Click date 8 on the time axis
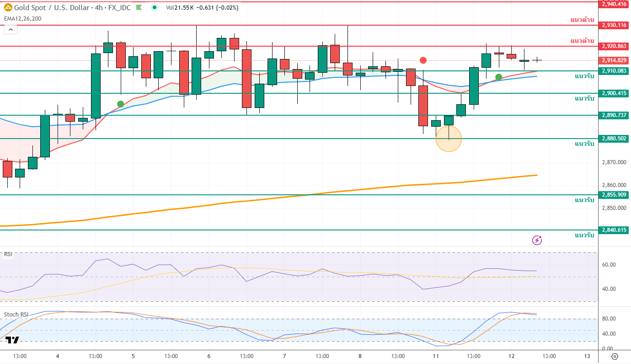 pos(360,356)
